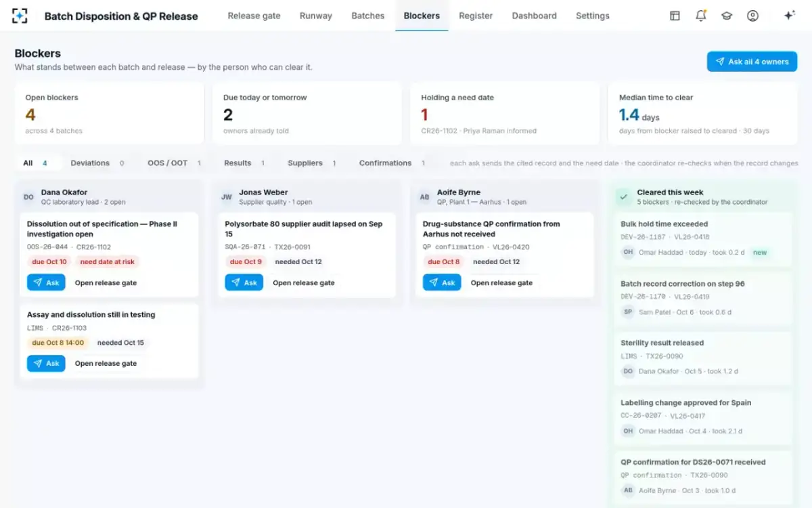Image resolution: width=812 pixels, height=508 pixels.
Task: Open release gate for Drug-substance QP card
Action: [x=501, y=283]
